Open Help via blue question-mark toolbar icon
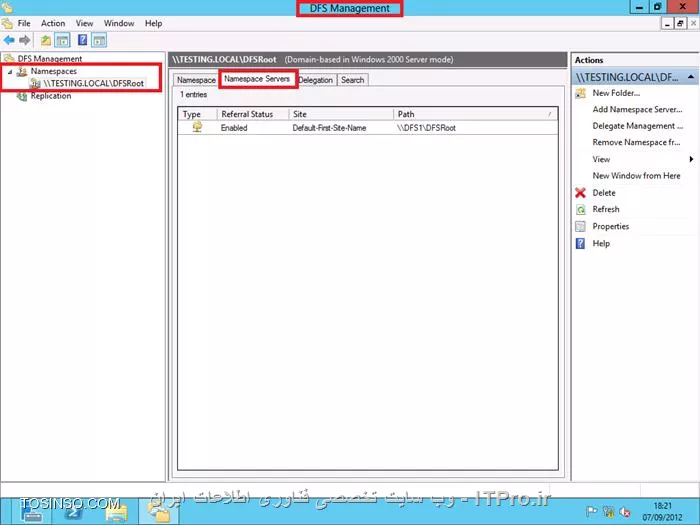This screenshot has width=700, height=525. point(83,40)
